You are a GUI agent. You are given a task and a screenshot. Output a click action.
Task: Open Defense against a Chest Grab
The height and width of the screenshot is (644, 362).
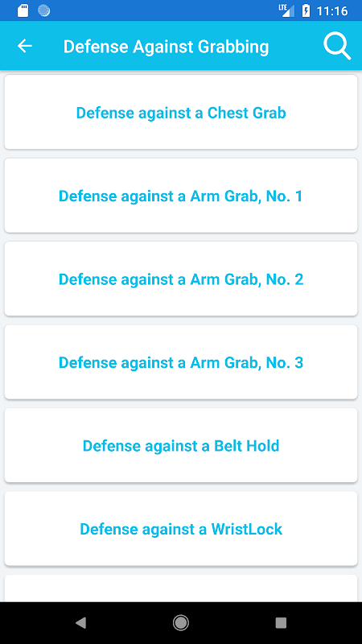(181, 112)
